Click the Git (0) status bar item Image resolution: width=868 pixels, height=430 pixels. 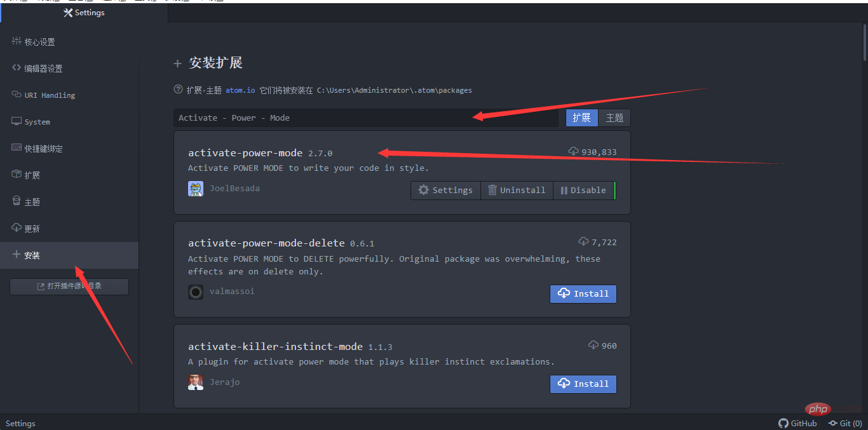click(x=844, y=424)
